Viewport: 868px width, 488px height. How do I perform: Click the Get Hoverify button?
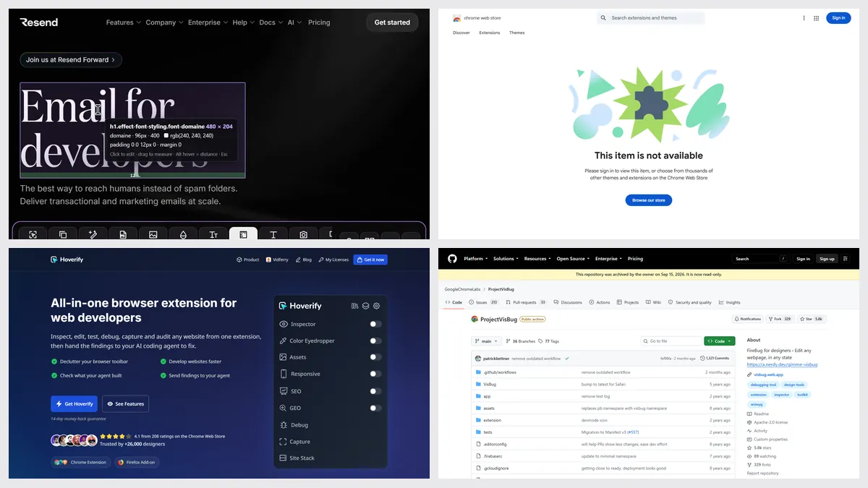[x=75, y=404]
